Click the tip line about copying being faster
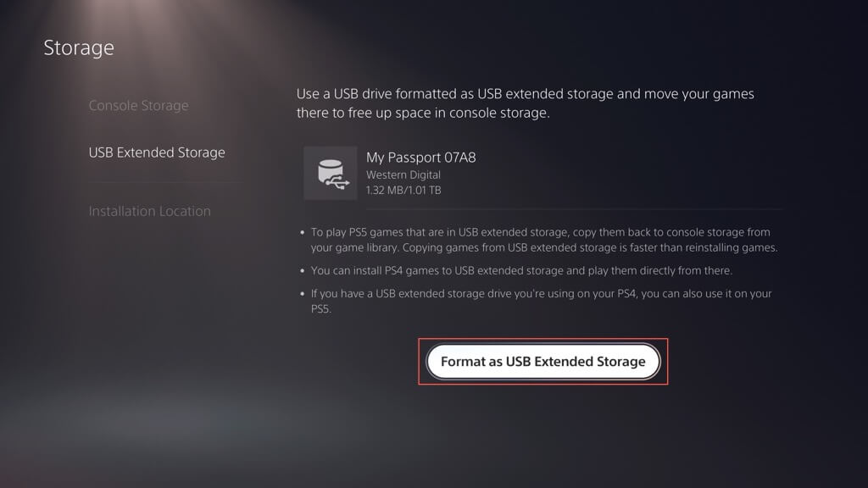868x488 pixels. 543,248
